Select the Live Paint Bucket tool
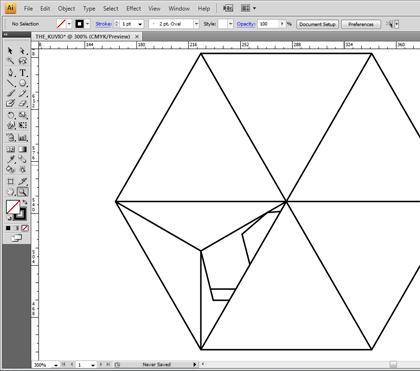 pos(10,169)
